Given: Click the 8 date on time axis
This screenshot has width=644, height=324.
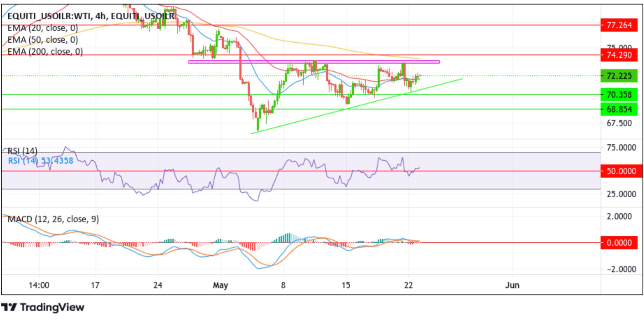Looking at the screenshot, I should 283,285.
